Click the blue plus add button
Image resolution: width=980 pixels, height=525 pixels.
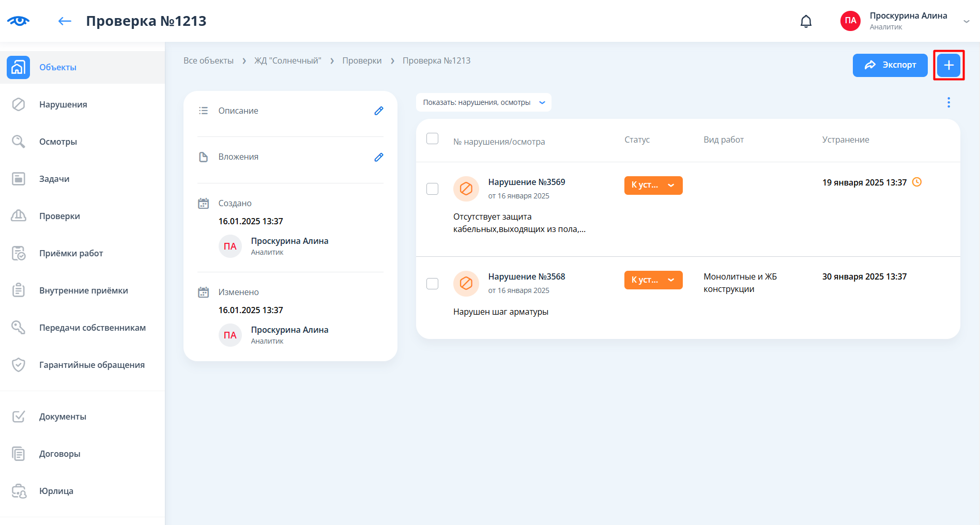948,65
